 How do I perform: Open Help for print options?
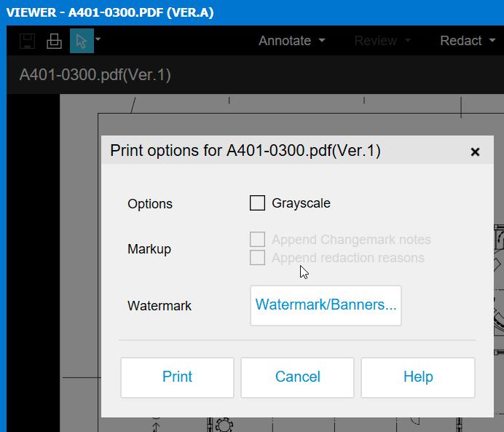tap(418, 377)
